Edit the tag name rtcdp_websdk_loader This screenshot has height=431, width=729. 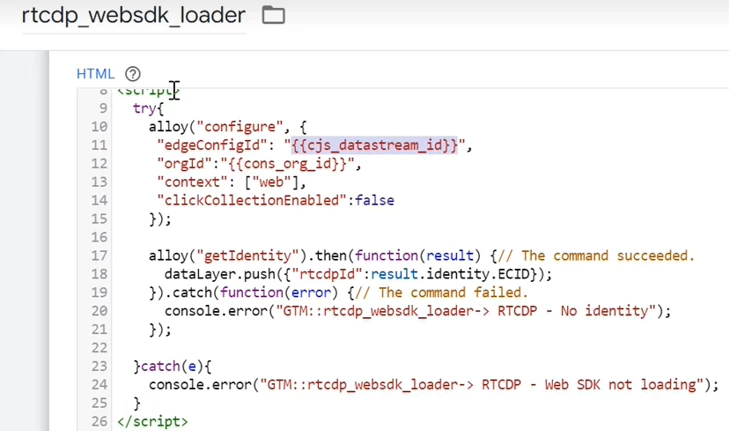pos(133,15)
